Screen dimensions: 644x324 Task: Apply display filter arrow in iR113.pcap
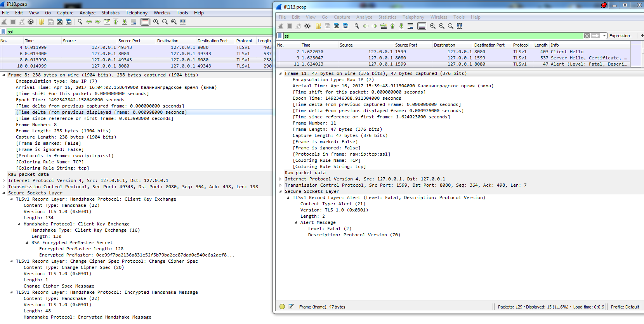click(595, 36)
